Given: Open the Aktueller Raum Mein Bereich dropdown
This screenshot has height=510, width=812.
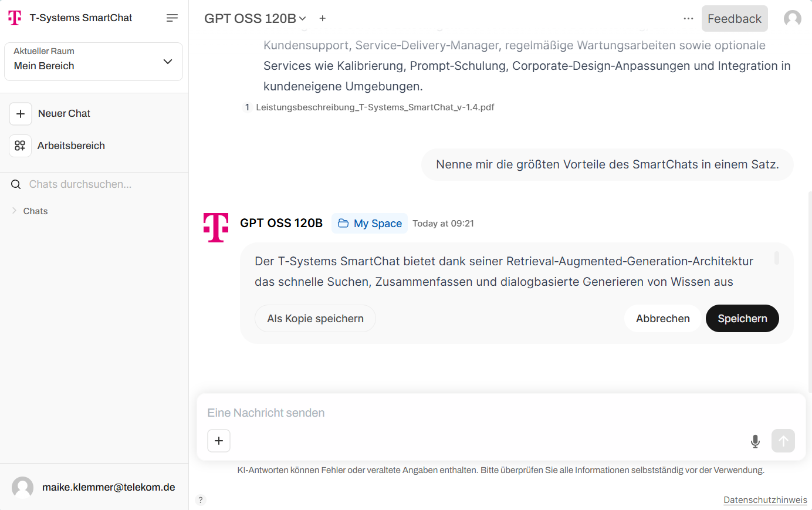Looking at the screenshot, I should [94, 61].
